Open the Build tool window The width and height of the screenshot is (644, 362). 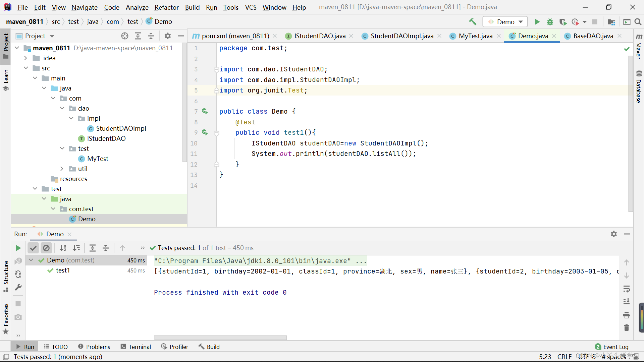point(209,347)
